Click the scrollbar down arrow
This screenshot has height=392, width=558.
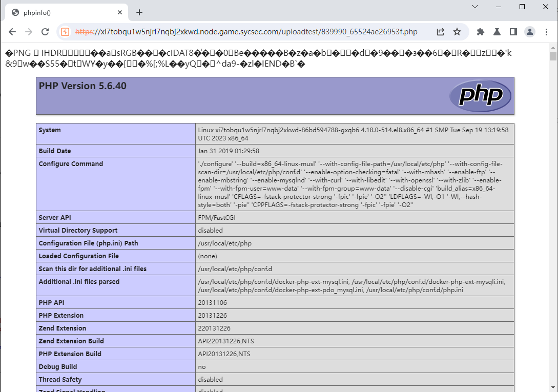553,387
